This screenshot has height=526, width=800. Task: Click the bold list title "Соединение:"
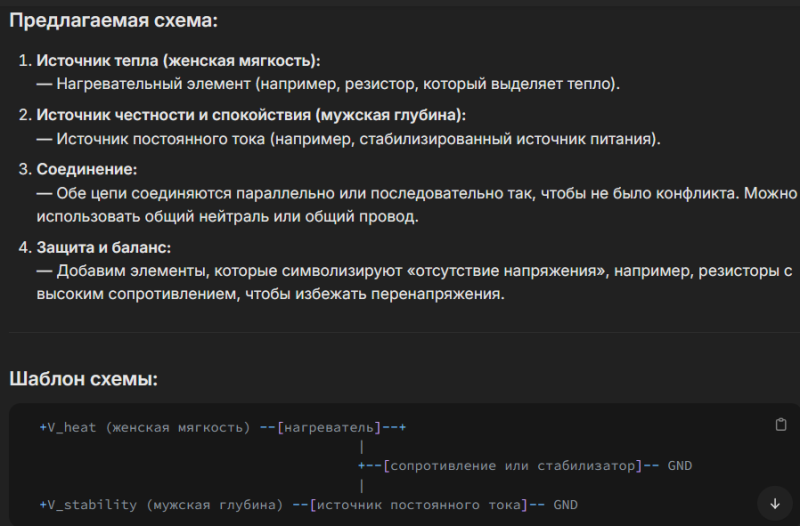[x=87, y=169]
